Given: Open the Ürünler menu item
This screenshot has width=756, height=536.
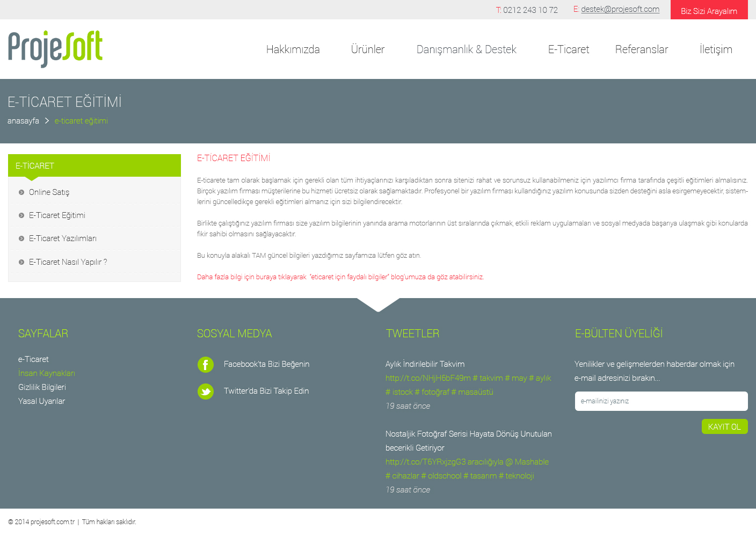Looking at the screenshot, I should [x=367, y=49].
